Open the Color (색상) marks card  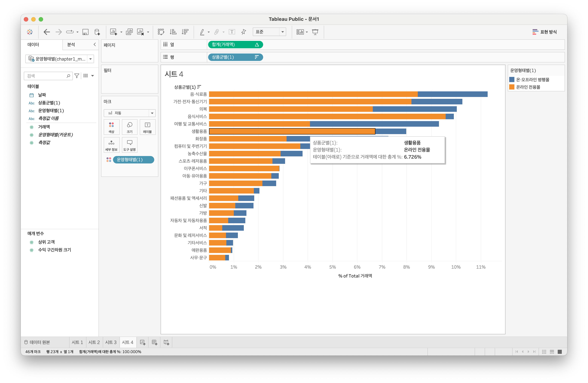coord(112,127)
